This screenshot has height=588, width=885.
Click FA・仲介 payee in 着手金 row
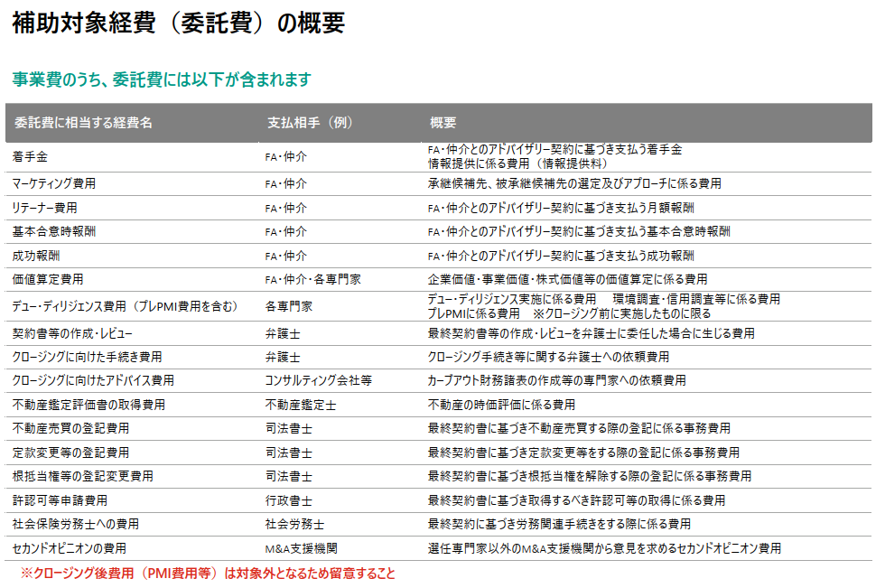point(286,157)
